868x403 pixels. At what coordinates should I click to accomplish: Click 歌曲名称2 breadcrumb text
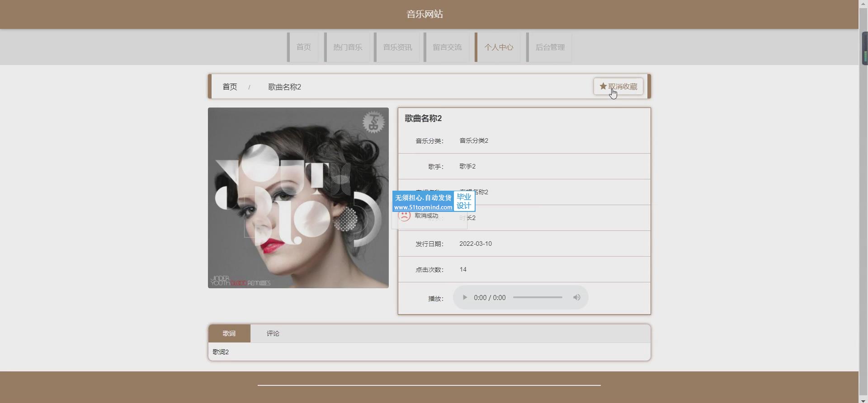click(284, 87)
